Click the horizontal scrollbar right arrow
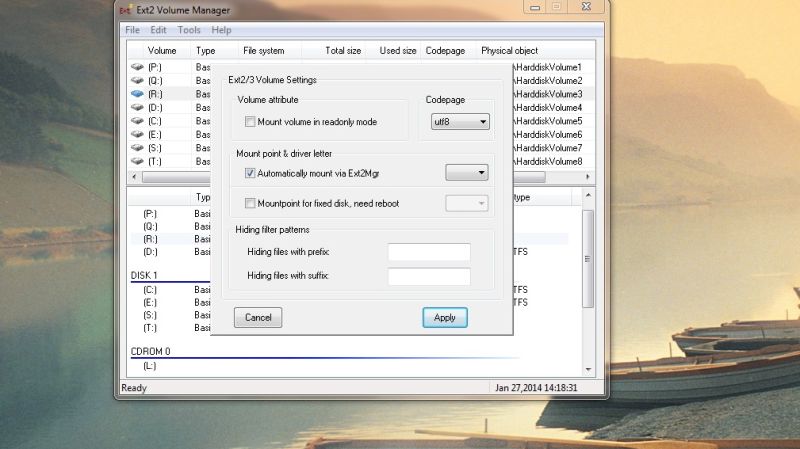The height and width of the screenshot is (449, 800). pos(588,177)
